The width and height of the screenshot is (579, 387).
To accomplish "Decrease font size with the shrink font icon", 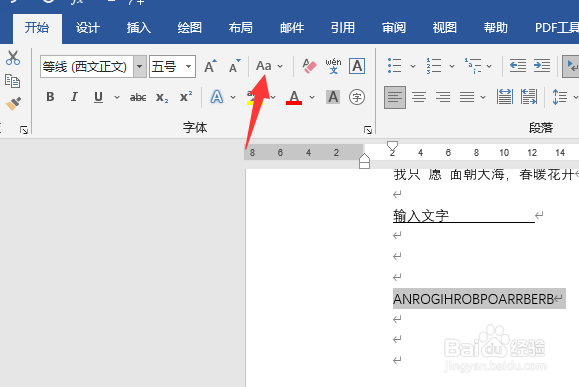I will coord(234,66).
